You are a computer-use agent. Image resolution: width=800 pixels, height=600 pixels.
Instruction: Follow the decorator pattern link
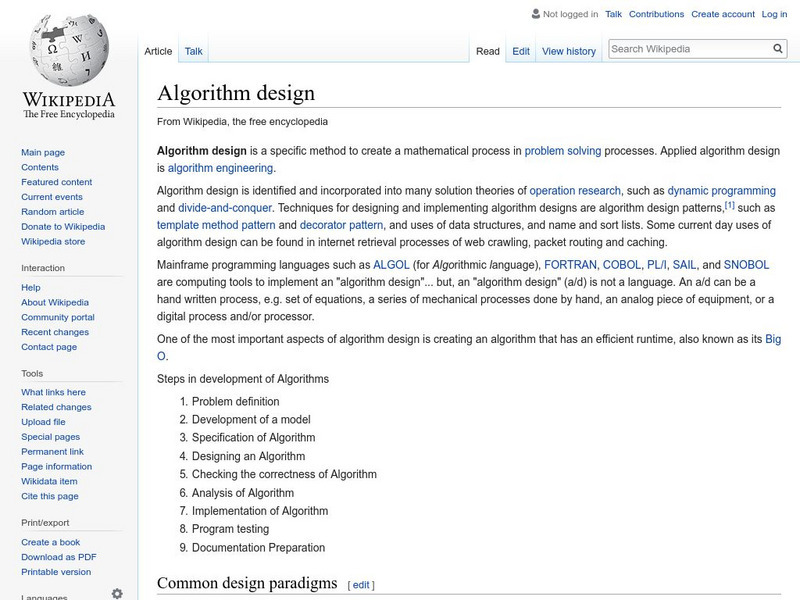[x=341, y=225]
